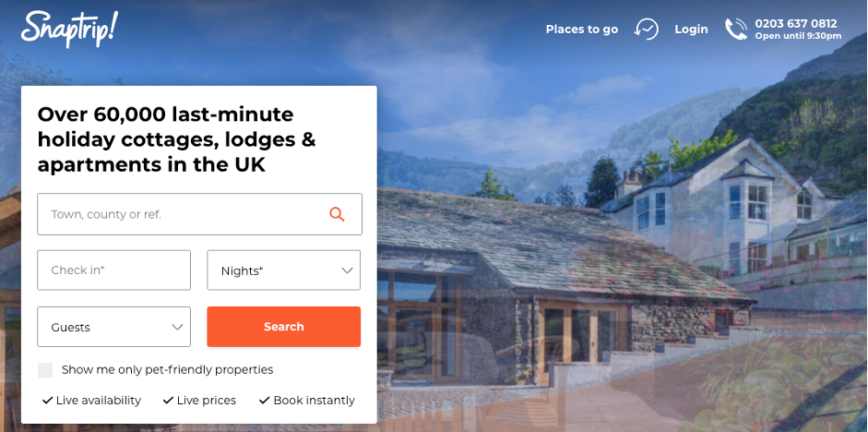The image size is (868, 432).
Task: Click the Nights dropdown chevron arrow
Action: pos(347,270)
